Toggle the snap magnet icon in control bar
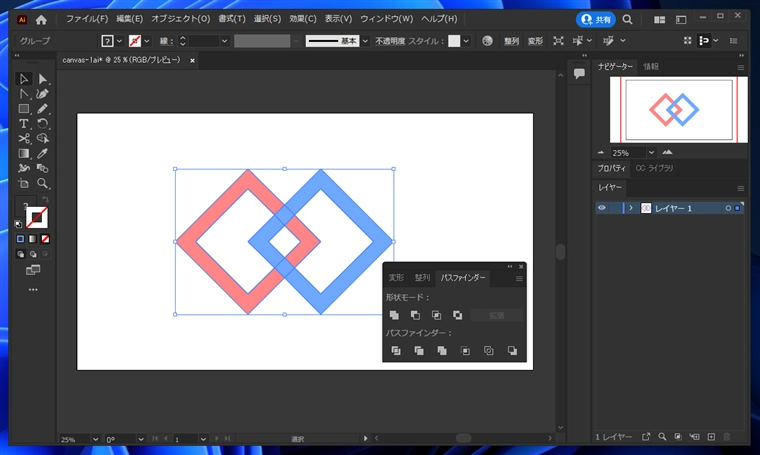760x455 pixels. (x=703, y=41)
